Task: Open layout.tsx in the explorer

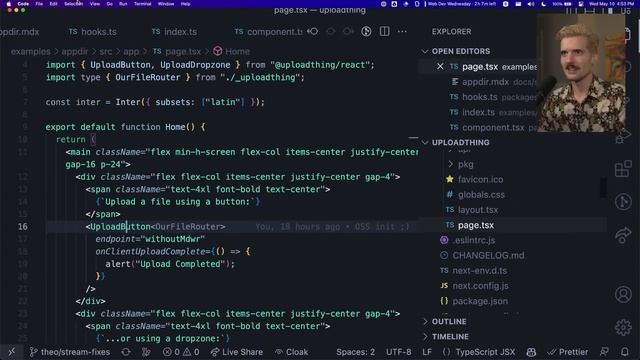Action: (478, 210)
